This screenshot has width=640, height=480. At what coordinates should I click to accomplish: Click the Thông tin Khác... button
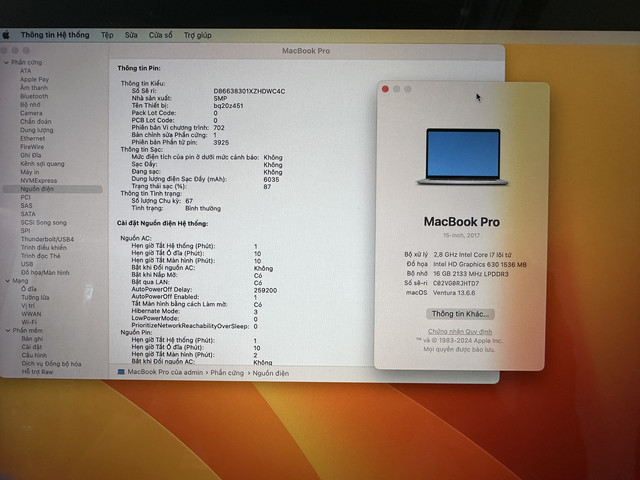tap(460, 314)
